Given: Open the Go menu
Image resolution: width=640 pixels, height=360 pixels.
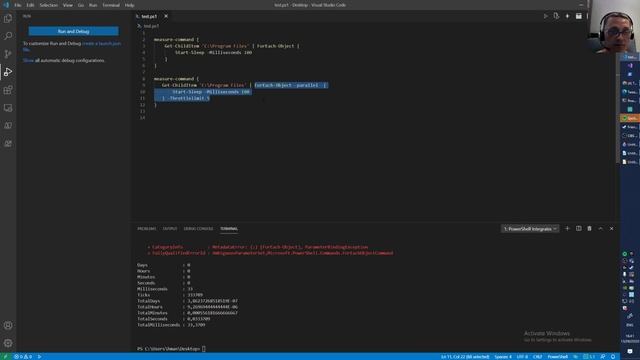Looking at the screenshot, I should [x=81, y=5].
